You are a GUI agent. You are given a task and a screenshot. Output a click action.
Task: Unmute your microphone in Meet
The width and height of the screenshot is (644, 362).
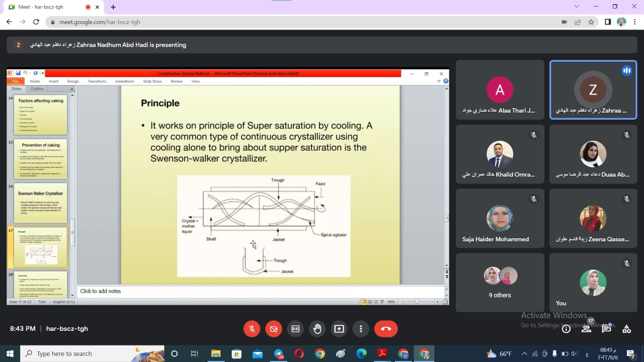252,329
